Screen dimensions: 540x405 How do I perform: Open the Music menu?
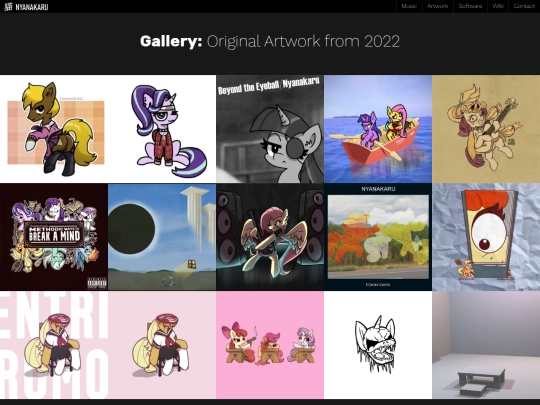coord(409,6)
